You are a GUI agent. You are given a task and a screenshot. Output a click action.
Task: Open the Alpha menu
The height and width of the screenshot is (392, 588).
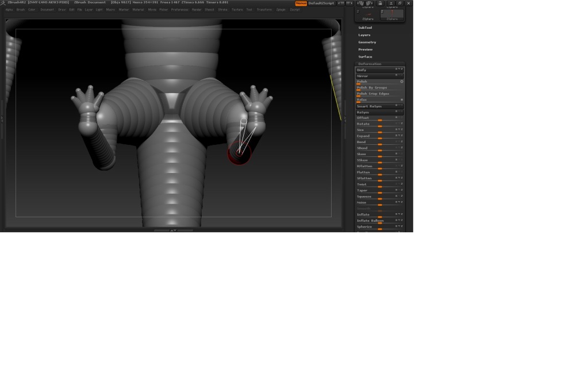tap(9, 10)
